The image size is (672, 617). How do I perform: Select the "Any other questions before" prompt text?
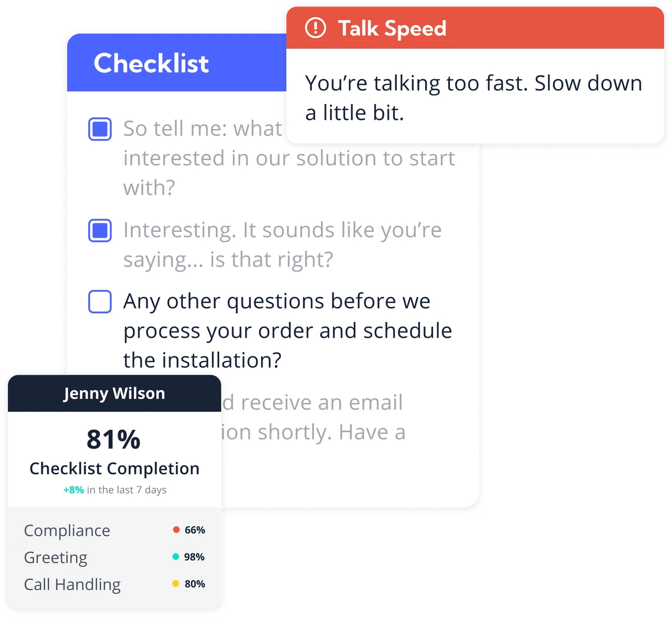(x=288, y=331)
